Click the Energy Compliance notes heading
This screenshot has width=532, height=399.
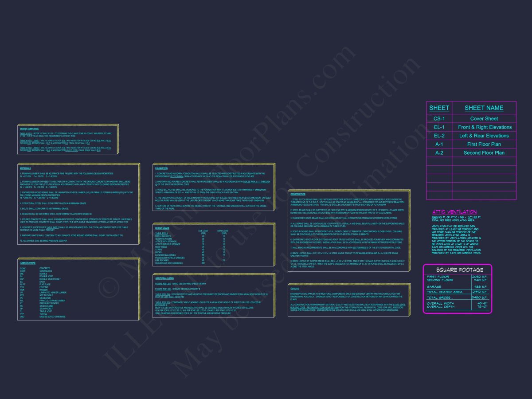pos(29,129)
